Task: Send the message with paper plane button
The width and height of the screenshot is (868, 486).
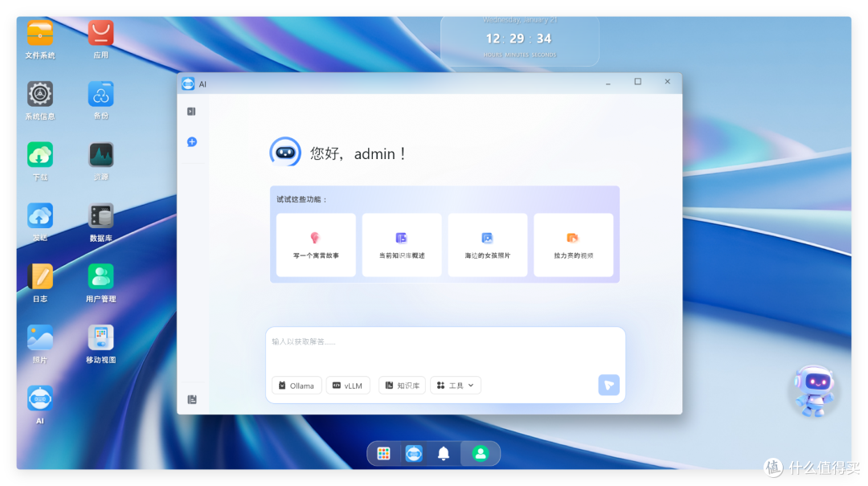Action: point(609,386)
